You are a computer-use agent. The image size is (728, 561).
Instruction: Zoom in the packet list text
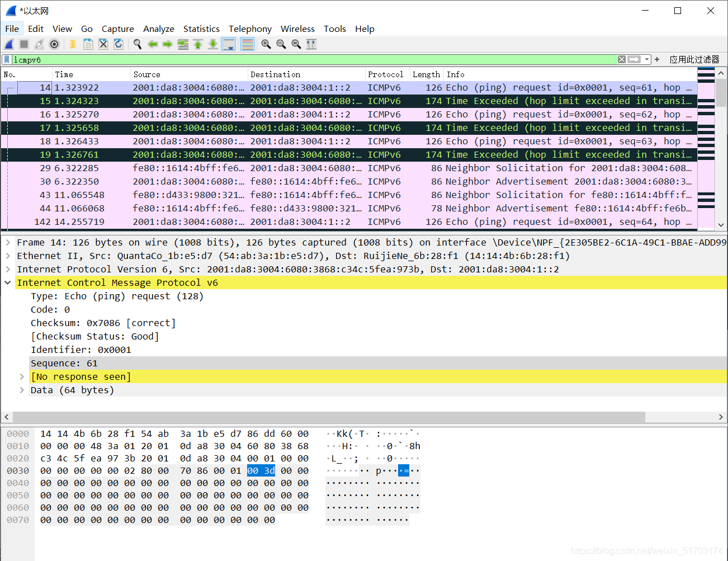pyautogui.click(x=266, y=44)
